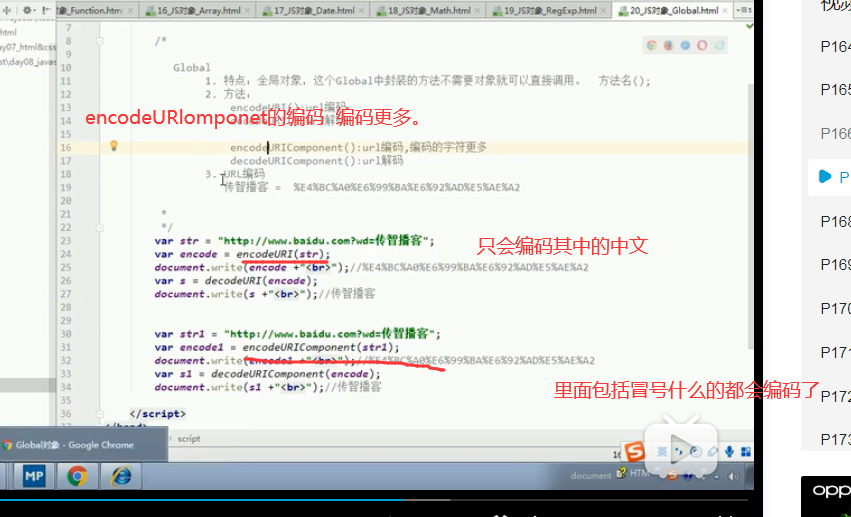
Task: Open the hidden tabs dropdown list
Action: pos(742,10)
